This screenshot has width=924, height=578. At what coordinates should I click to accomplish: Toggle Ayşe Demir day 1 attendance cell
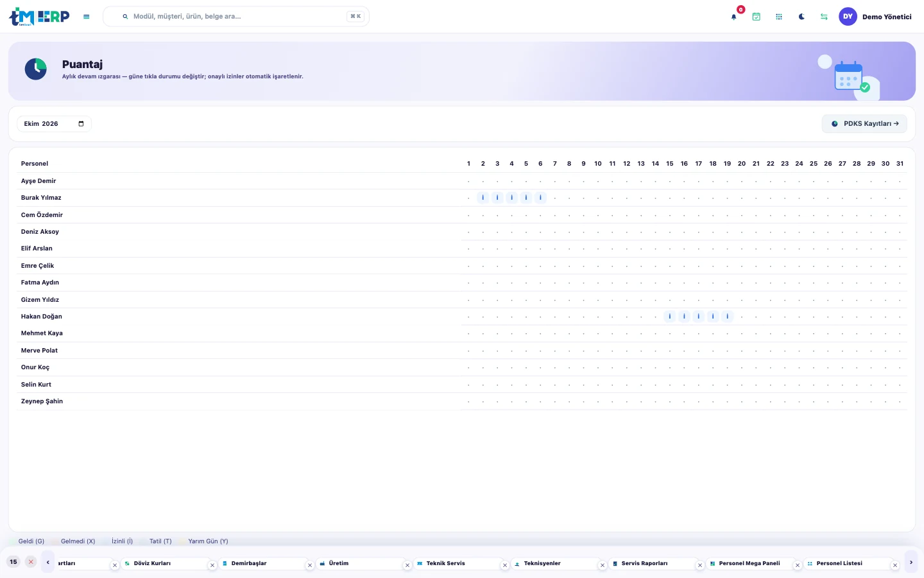point(468,181)
